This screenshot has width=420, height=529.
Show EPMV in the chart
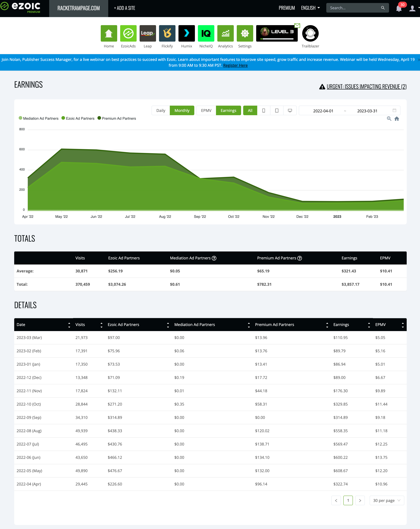206,110
